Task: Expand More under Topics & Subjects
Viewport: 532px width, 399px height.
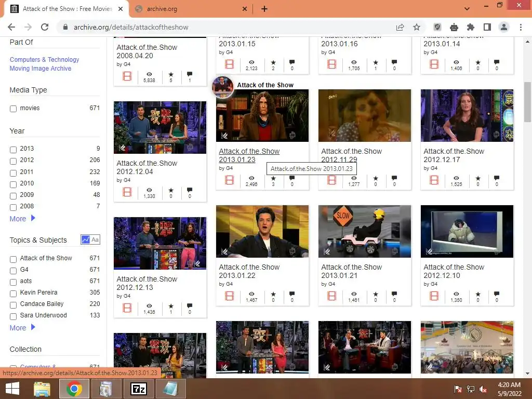Action: (x=22, y=328)
